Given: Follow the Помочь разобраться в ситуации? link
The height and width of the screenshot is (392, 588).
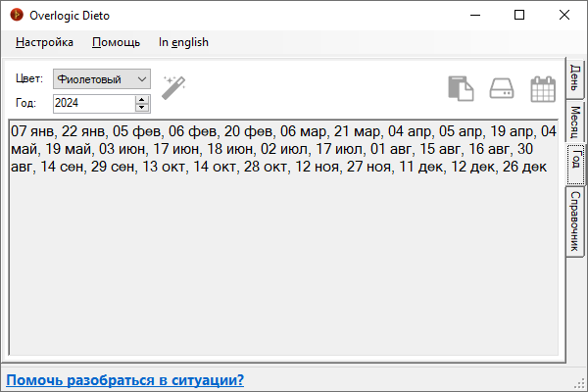Looking at the screenshot, I should point(124,379).
